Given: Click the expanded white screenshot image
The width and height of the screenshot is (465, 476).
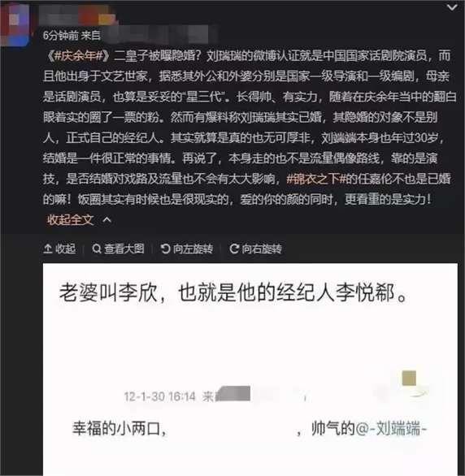Looking at the screenshot, I should click(x=250, y=370).
